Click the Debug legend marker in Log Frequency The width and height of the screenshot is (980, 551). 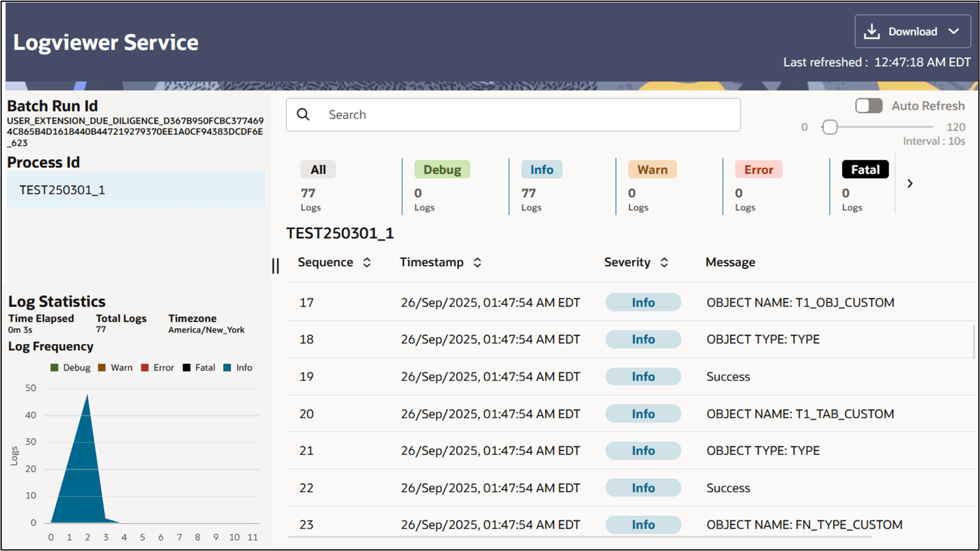[x=54, y=367]
